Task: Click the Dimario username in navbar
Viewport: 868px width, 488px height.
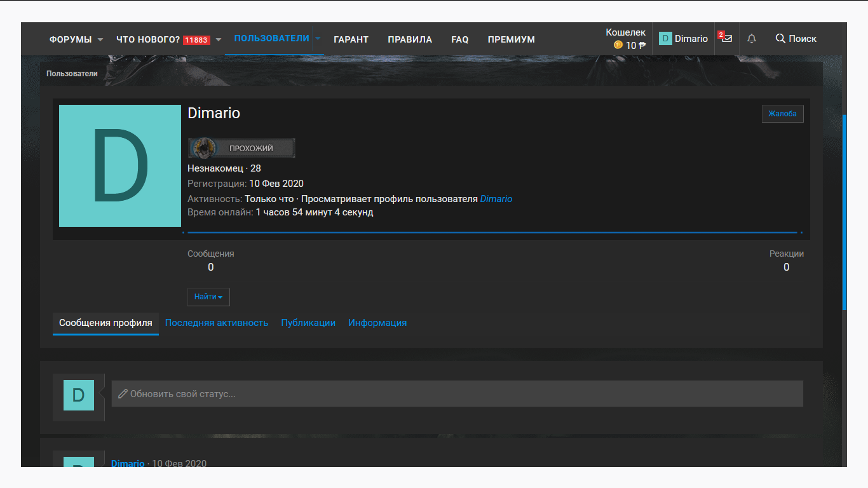Action: [x=691, y=39]
